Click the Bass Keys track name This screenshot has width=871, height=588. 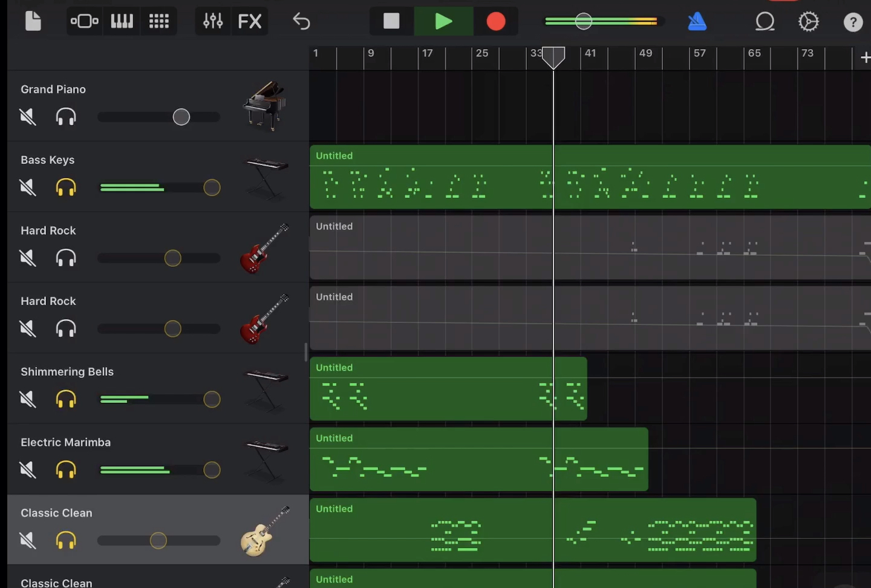click(x=48, y=160)
